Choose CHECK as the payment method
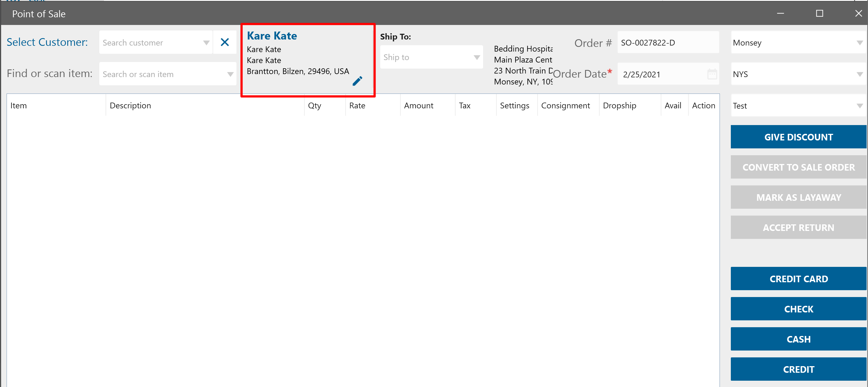Viewport: 868px width, 387px height. click(x=798, y=309)
